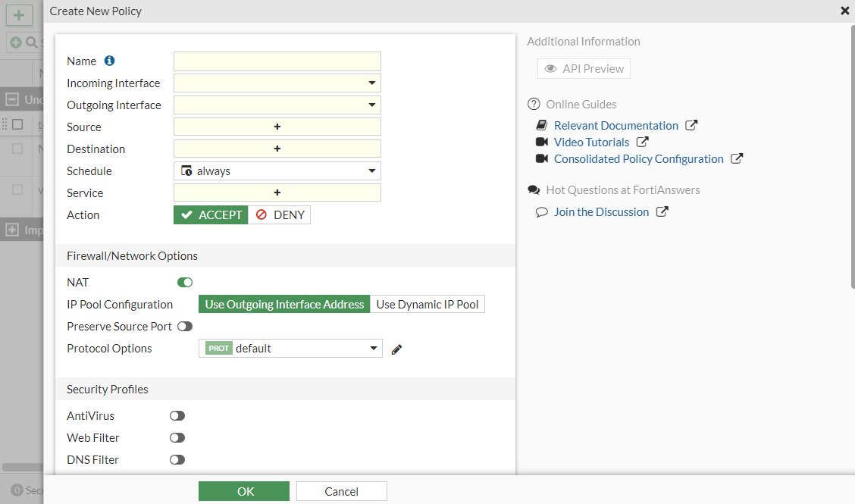Click the Name field info icon
Viewport: 855px width, 504px height.
[109, 61]
